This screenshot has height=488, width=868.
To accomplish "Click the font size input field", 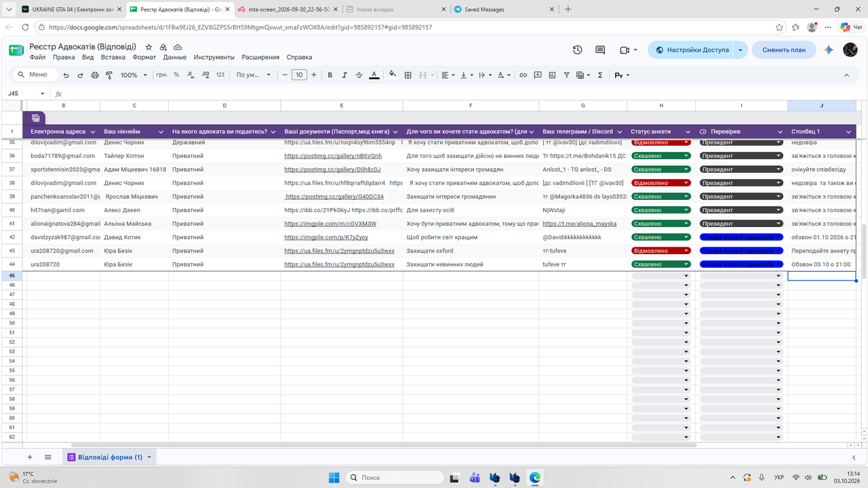I will point(299,75).
